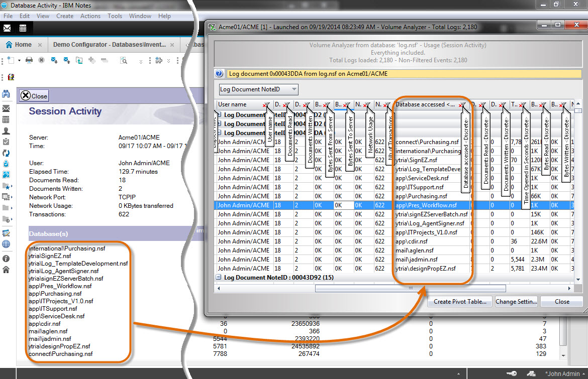Click the key icon in the status bar
The width and height of the screenshot is (588, 379).
pyautogui.click(x=512, y=373)
